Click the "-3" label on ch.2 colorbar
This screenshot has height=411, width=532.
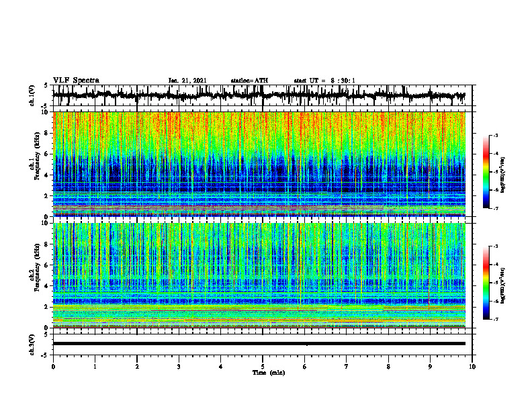click(x=495, y=246)
